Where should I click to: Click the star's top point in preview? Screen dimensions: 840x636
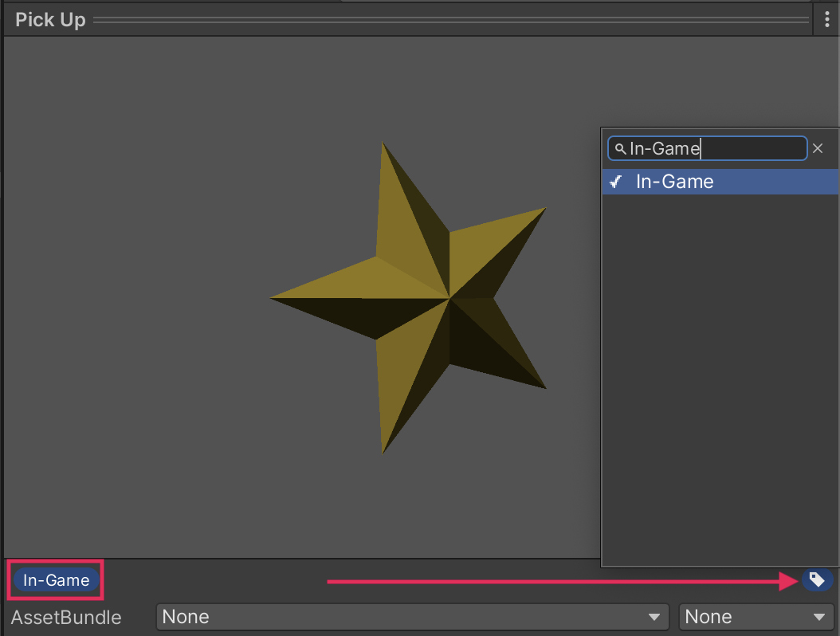pyautogui.click(x=383, y=150)
